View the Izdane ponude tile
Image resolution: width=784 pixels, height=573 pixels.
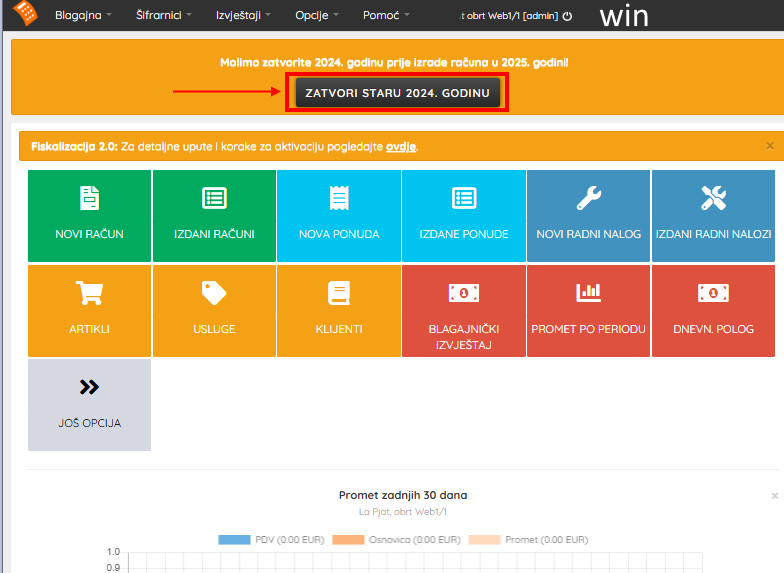[x=464, y=216]
